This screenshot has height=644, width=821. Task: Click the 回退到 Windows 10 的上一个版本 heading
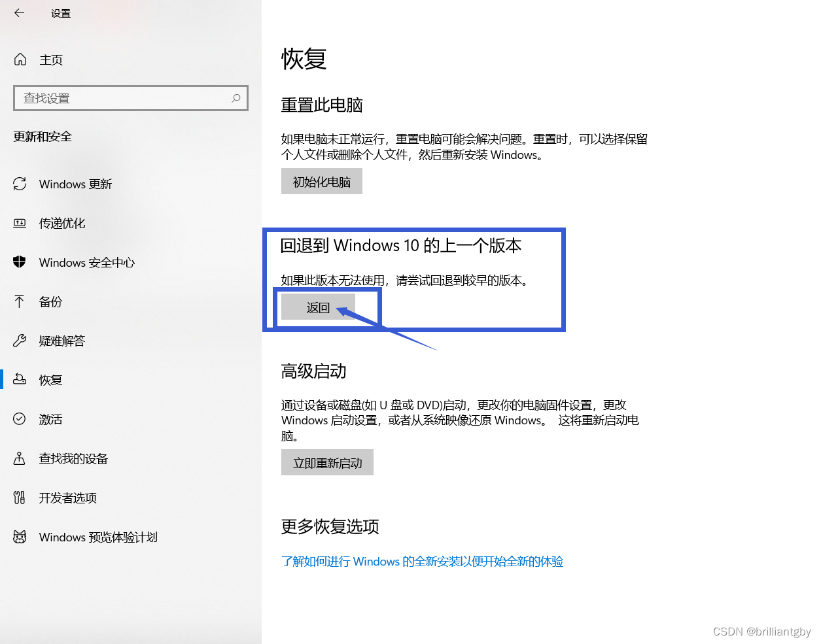click(401, 245)
